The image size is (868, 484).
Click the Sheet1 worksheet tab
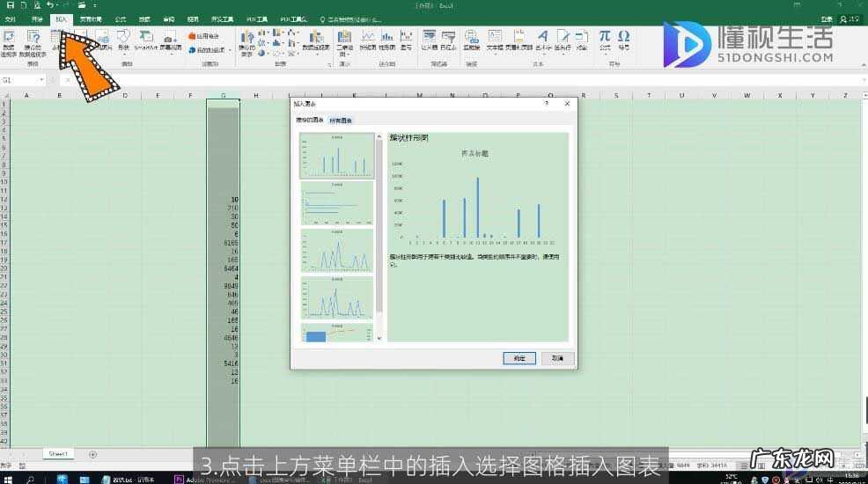59,454
